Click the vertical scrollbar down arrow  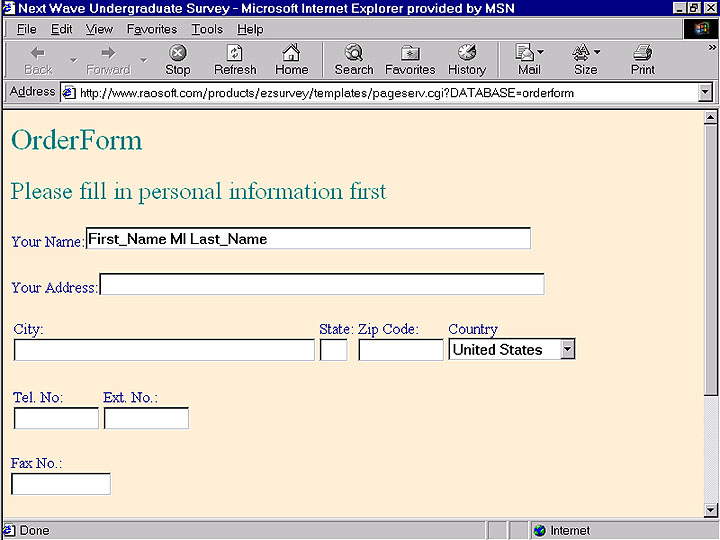point(711,510)
